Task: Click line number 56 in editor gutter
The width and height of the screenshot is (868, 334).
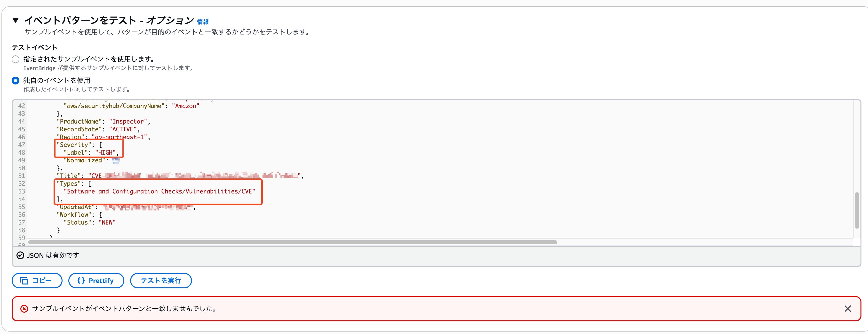Action: click(x=22, y=215)
